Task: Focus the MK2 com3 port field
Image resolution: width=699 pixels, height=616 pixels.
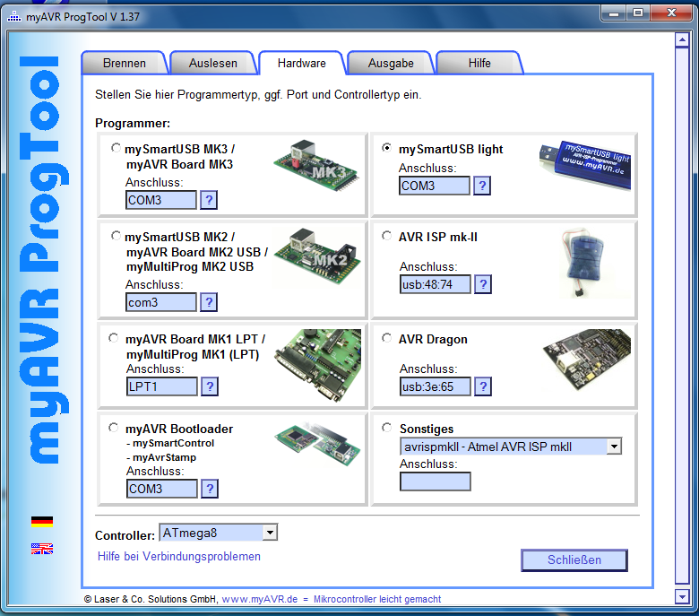Action: [x=161, y=302]
